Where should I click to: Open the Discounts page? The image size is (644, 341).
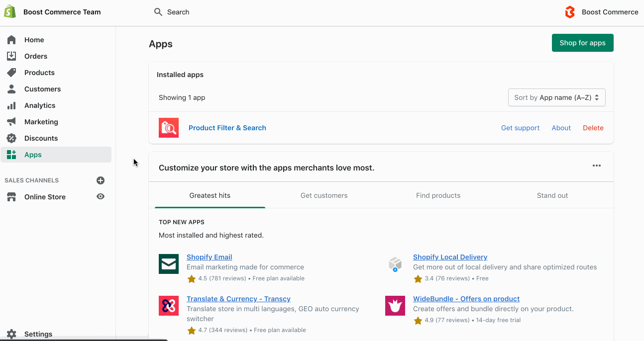pos(41,138)
